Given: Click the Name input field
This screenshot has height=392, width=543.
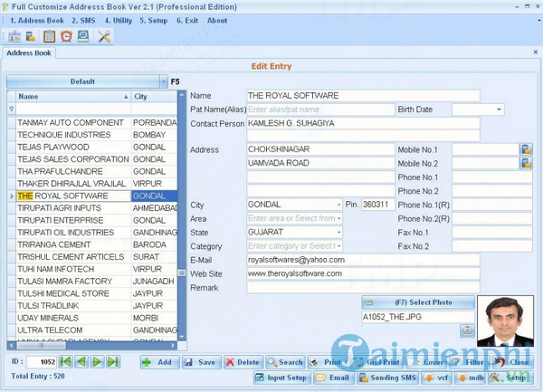Looking at the screenshot, I should [x=363, y=96].
